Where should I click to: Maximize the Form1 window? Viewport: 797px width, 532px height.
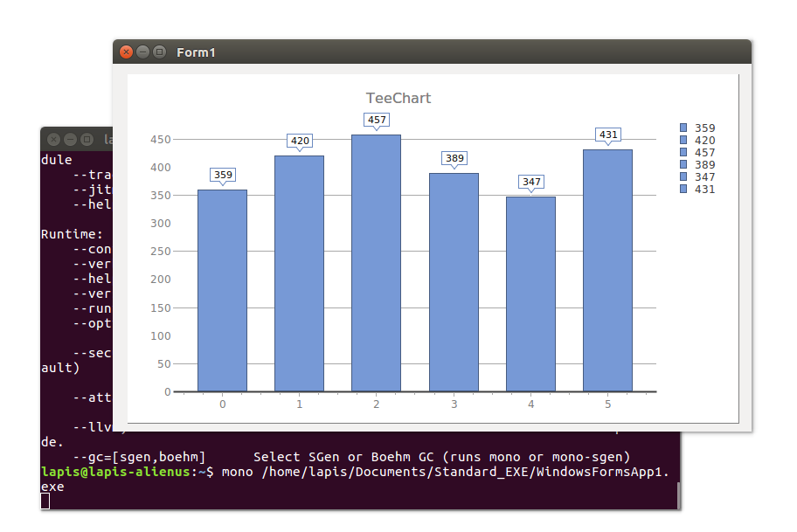160,52
